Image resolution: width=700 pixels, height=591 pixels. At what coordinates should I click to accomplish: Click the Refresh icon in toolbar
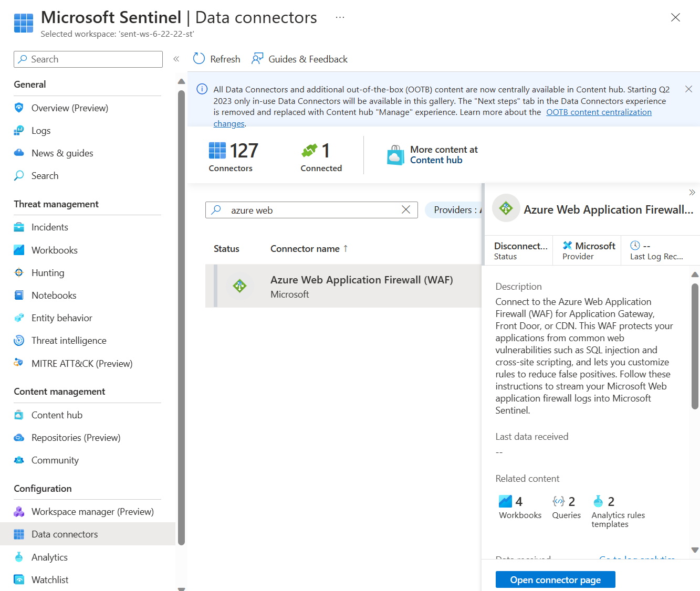(199, 59)
